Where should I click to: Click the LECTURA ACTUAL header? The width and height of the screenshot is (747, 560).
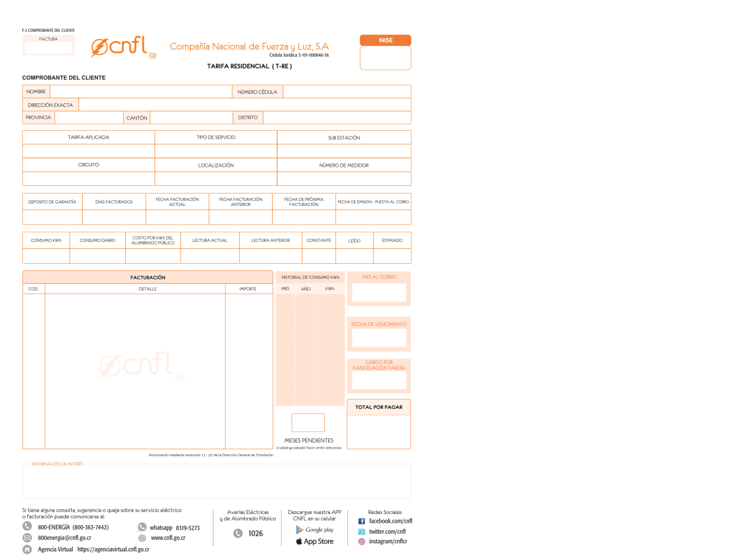pos(210,240)
